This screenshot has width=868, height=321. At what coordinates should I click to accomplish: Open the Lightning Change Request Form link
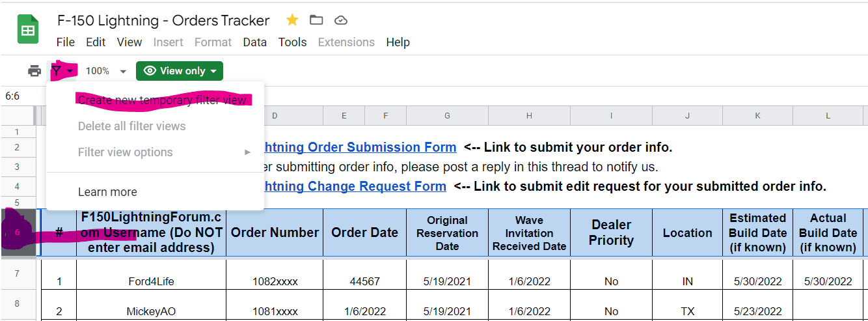click(355, 186)
